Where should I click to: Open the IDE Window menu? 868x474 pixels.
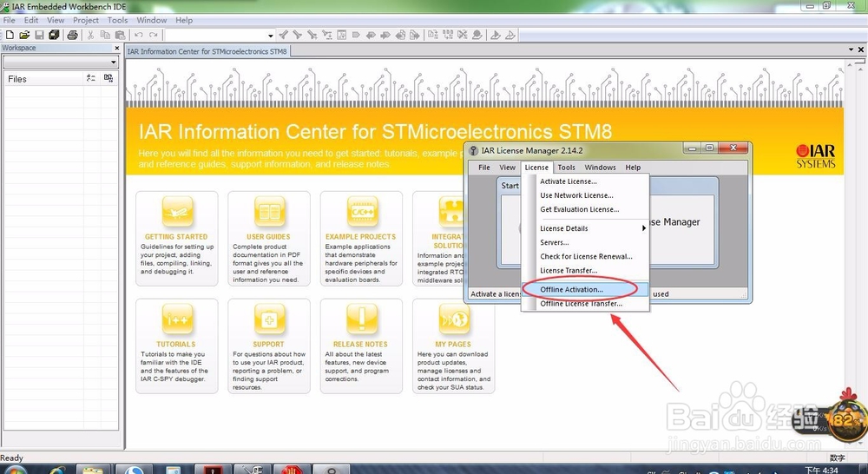pyautogui.click(x=152, y=20)
